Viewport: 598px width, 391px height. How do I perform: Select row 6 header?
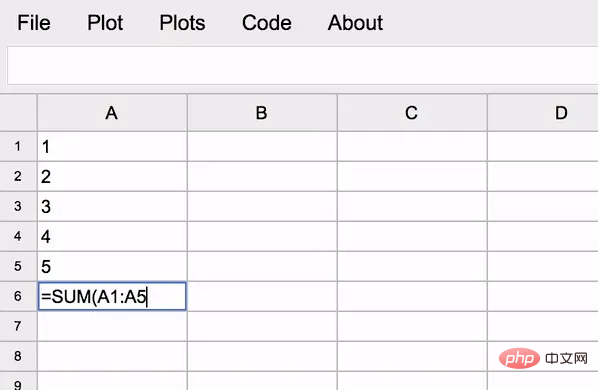coord(18,296)
